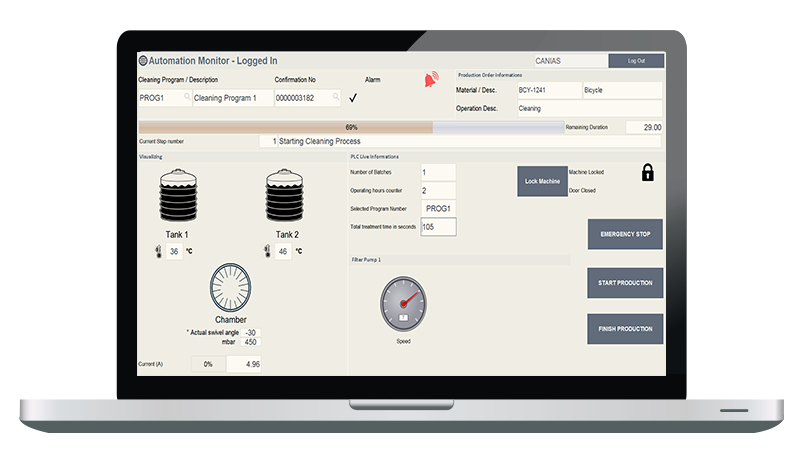800x457 pixels.
Task: Click the Cleaning Program 1 description field
Action: [231, 98]
